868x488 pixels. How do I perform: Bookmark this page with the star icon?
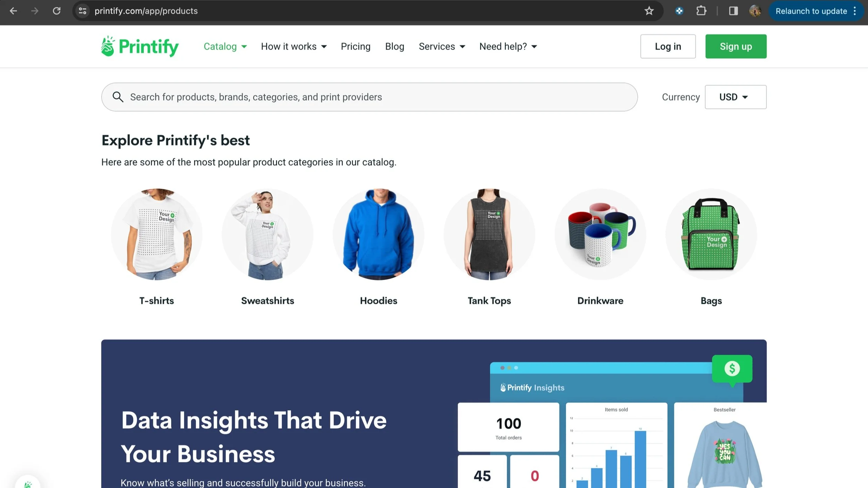[649, 11]
